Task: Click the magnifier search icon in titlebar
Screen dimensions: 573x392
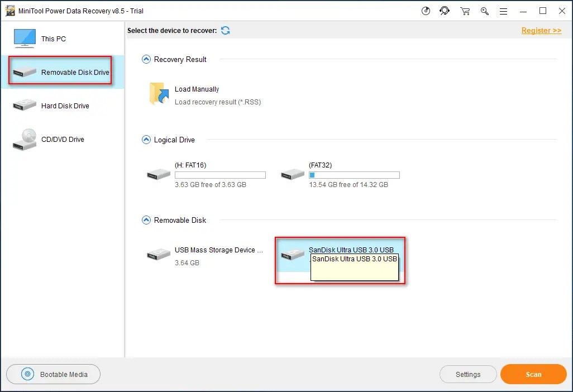Action: pos(485,11)
